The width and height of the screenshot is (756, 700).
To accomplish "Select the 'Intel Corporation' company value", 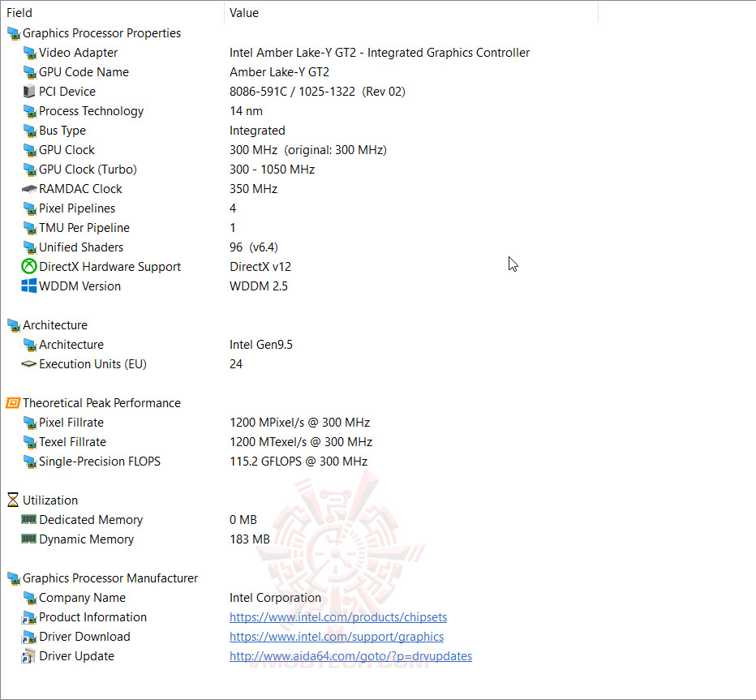I will click(x=275, y=598).
